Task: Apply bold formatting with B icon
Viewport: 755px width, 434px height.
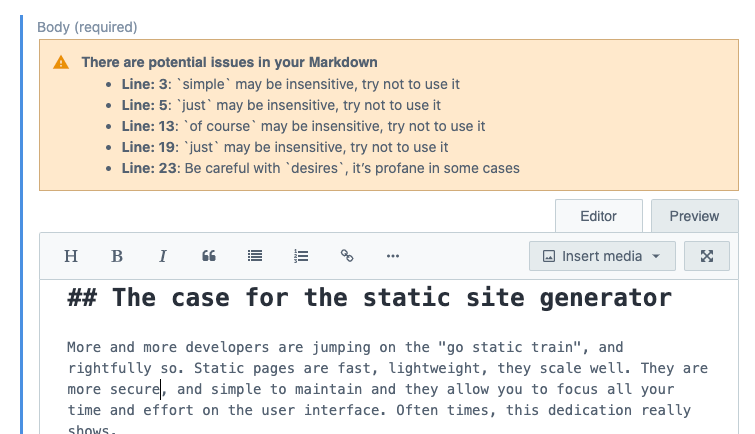Action: (x=117, y=256)
